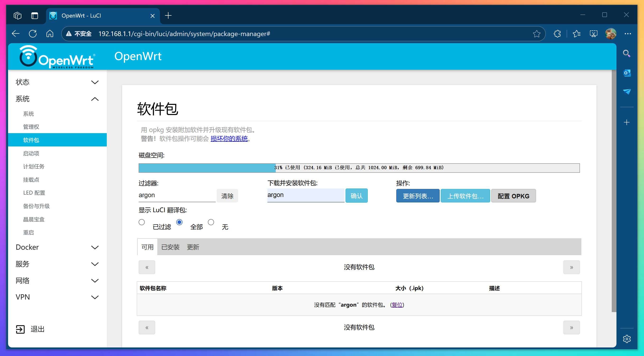The width and height of the screenshot is (644, 356).
Task: Select the 无 translation option
Action: [211, 222]
